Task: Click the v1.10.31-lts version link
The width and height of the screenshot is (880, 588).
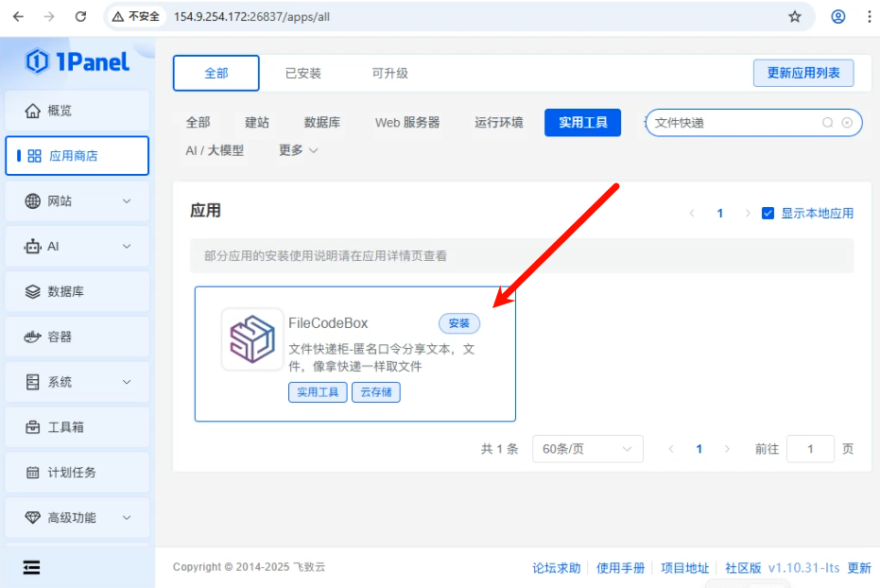Action: coord(803,568)
